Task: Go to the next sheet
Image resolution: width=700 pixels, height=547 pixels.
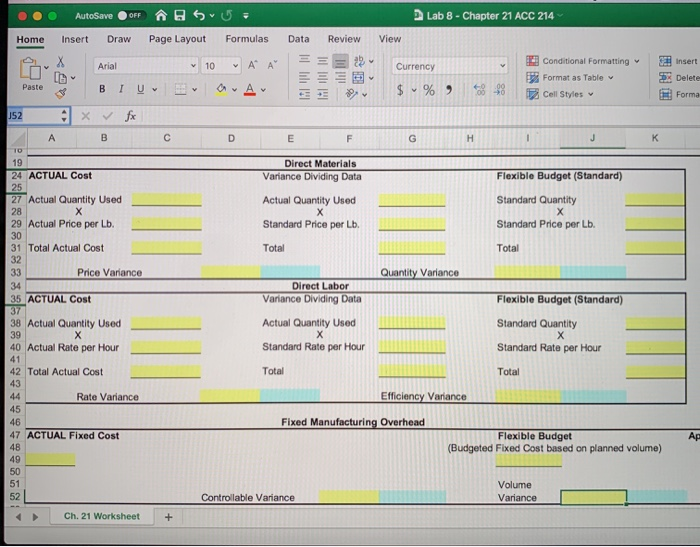Action: [x=35, y=517]
